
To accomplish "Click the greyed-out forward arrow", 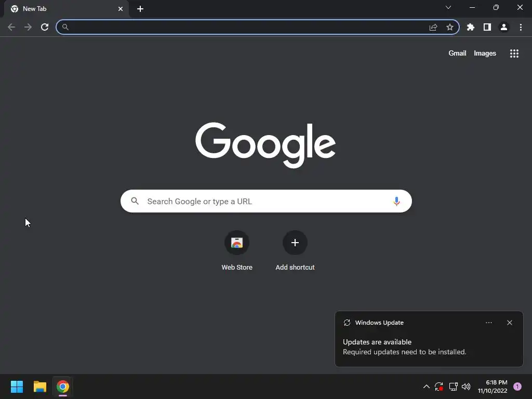I will point(28,27).
